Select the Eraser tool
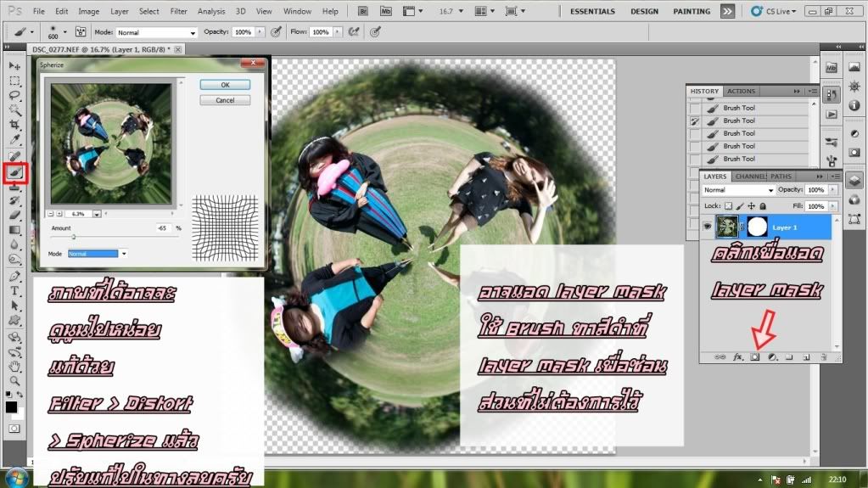The width and height of the screenshot is (868, 488). click(x=14, y=215)
